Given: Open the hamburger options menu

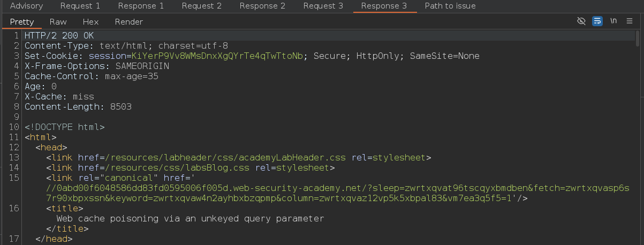Looking at the screenshot, I should click(630, 21).
